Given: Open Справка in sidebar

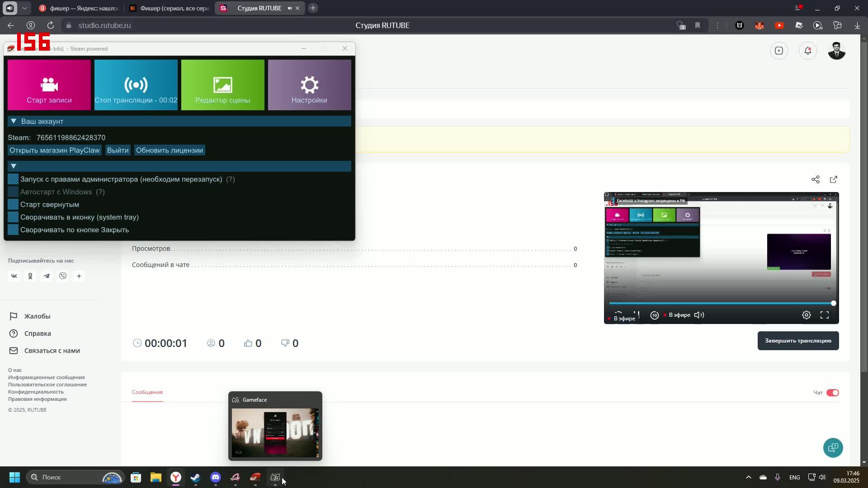Looking at the screenshot, I should [30, 333].
